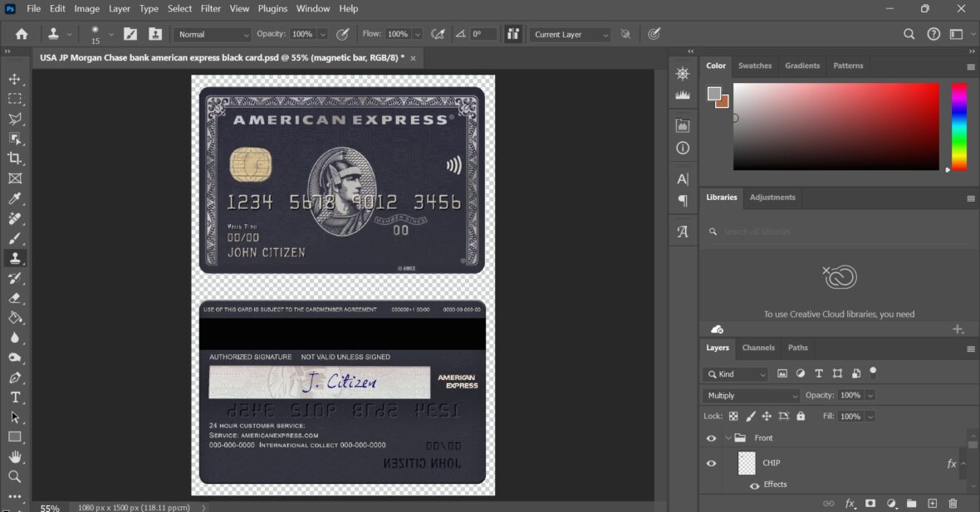Go to the Home screen icon
Screen dimensions: 980x512
point(22,34)
